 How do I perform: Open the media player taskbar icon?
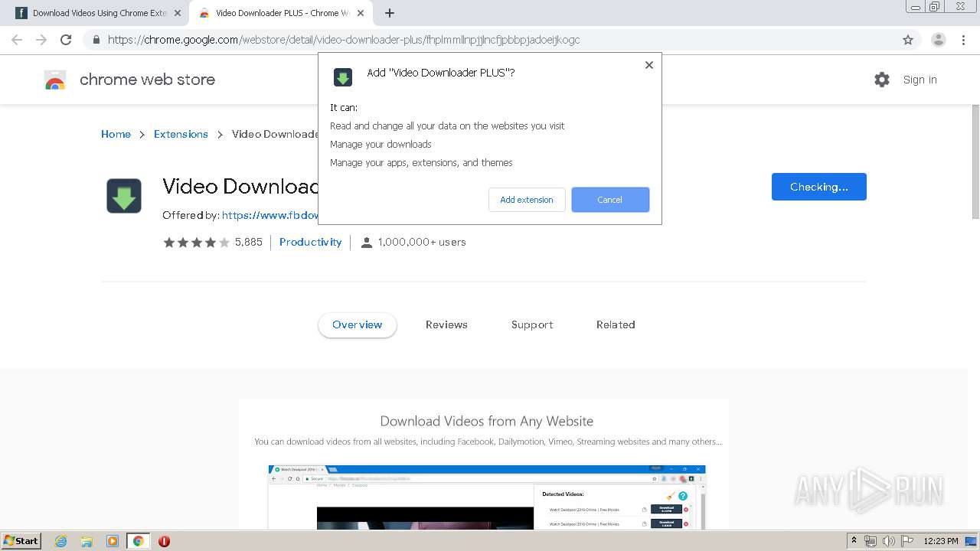click(113, 541)
